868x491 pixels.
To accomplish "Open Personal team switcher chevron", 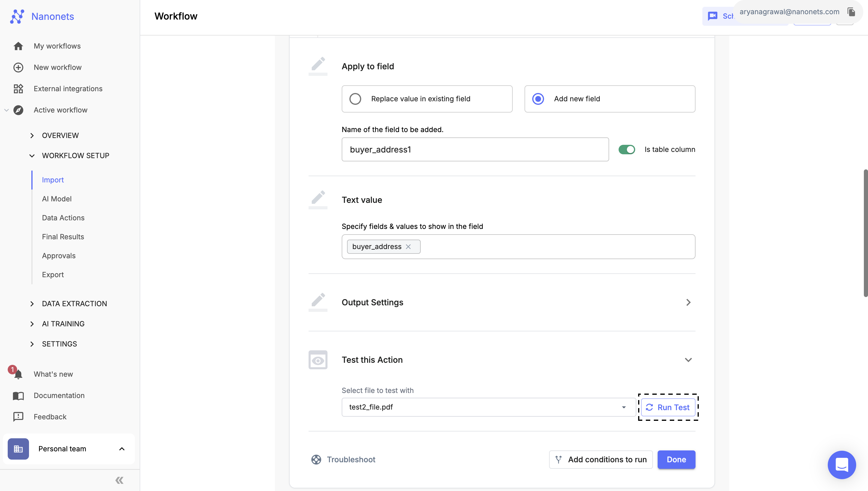I will [122, 449].
